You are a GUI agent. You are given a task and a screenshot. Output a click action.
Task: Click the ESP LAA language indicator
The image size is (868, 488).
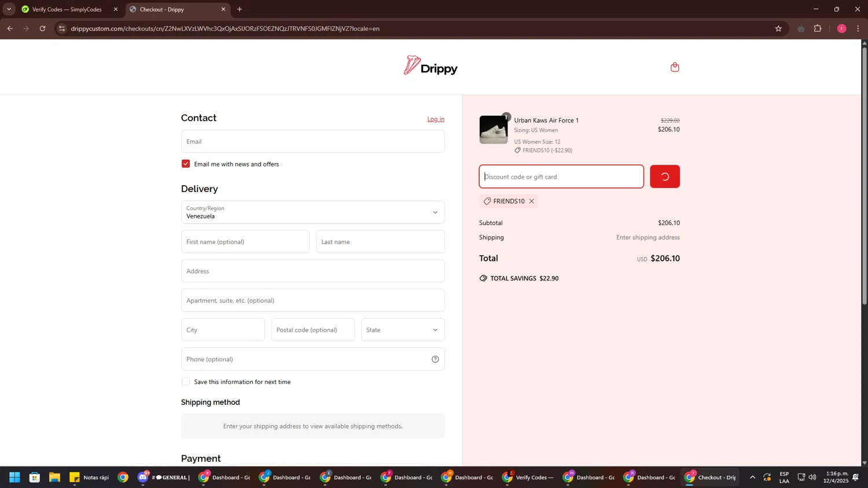click(x=784, y=477)
